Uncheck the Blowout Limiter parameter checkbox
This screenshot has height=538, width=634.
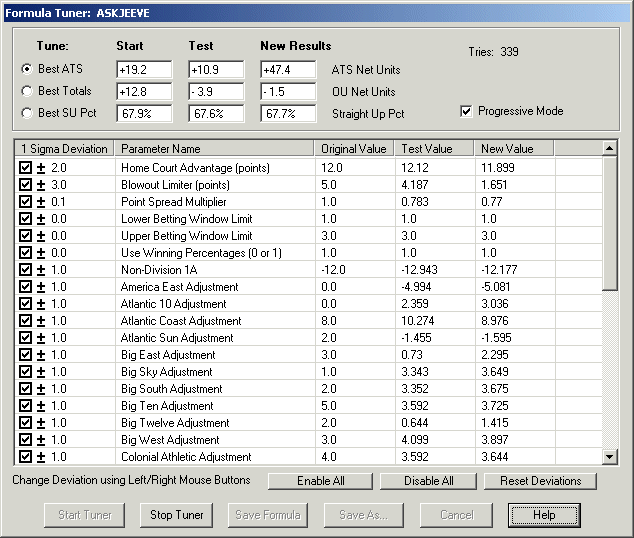(25, 184)
